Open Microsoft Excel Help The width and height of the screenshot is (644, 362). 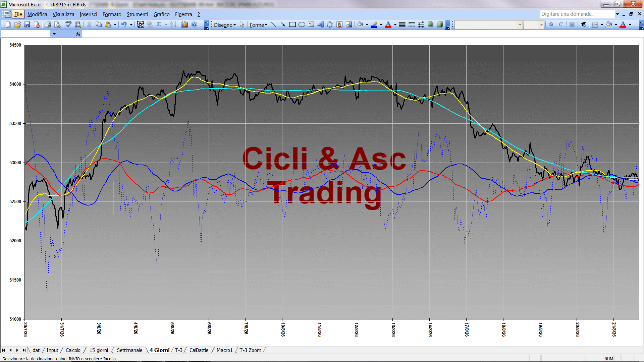pos(194,24)
